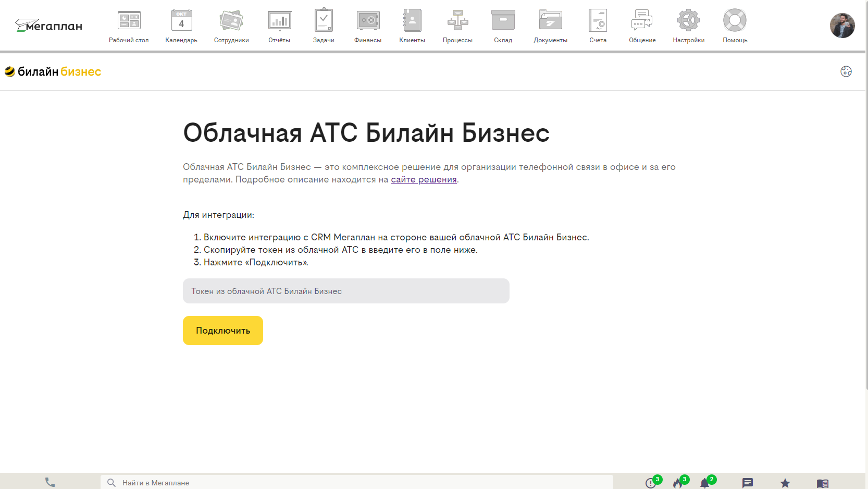This screenshot has width=868, height=489.
Task: Focus the Токен из облачной АТС field
Action: pos(346,291)
